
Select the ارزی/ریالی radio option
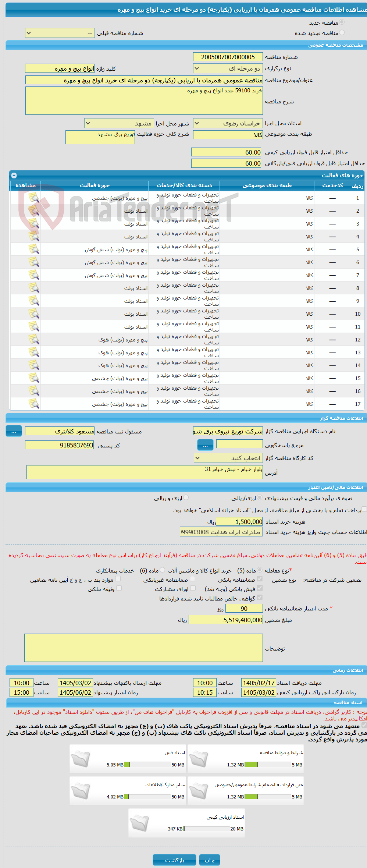coord(260,498)
